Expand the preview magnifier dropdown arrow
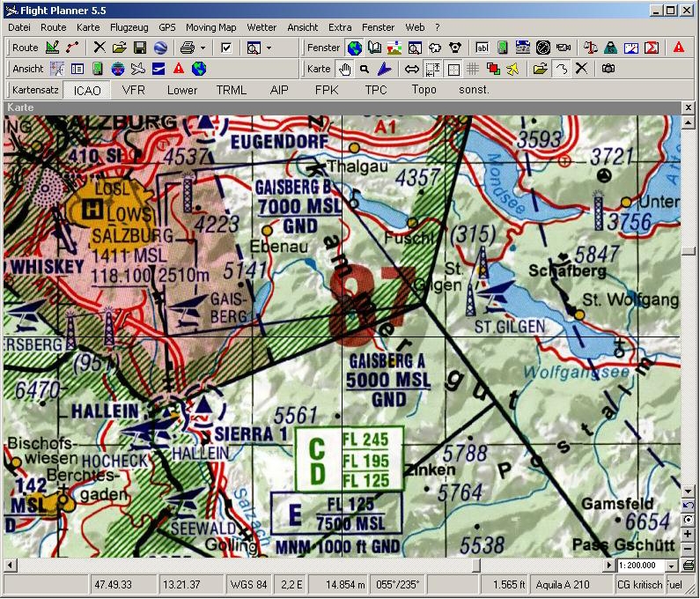This screenshot has width=700, height=599. (x=269, y=48)
